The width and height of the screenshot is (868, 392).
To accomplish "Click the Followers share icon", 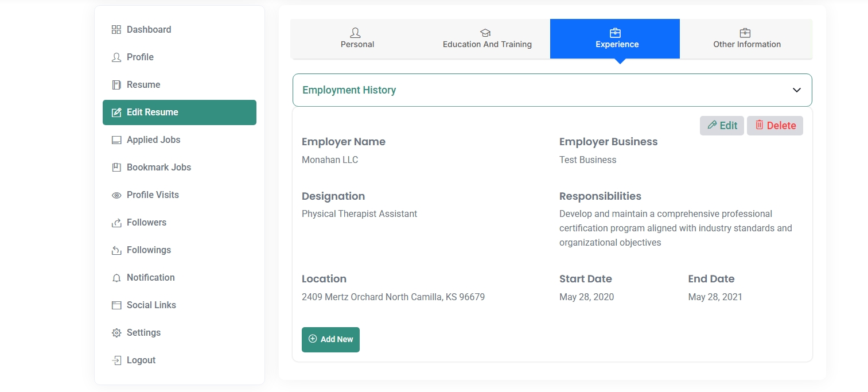I will tap(116, 222).
